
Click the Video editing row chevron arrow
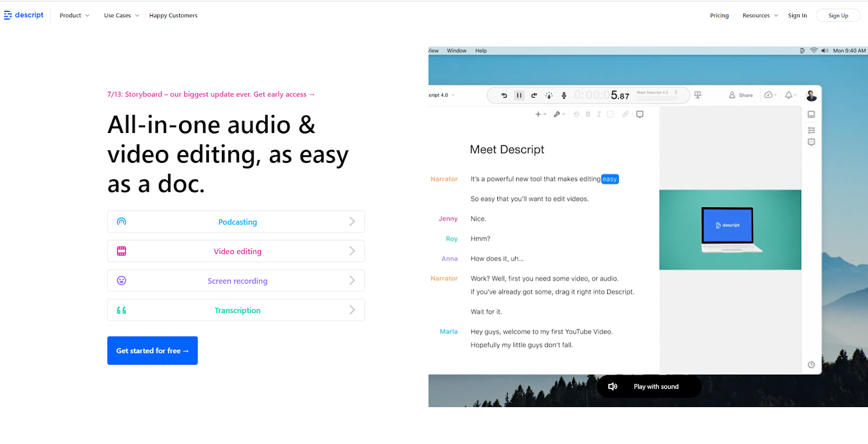pos(352,251)
